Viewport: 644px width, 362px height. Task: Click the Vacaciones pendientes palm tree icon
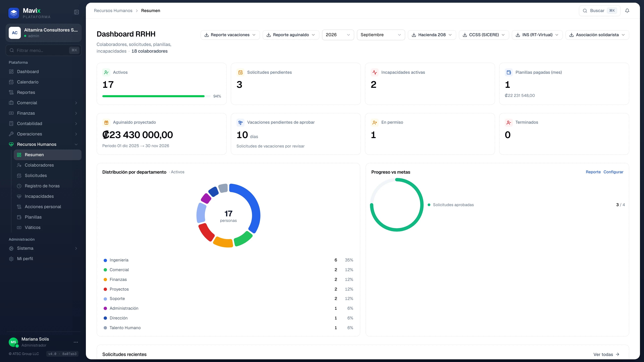(240, 122)
